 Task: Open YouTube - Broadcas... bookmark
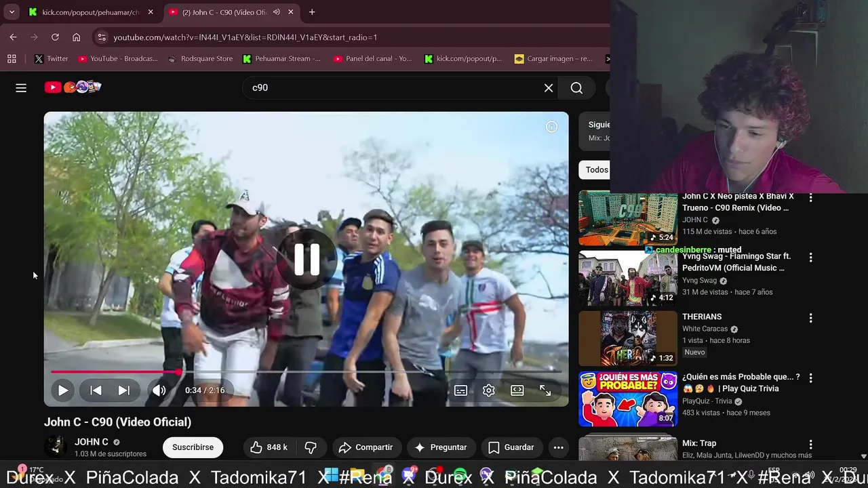tap(118, 59)
